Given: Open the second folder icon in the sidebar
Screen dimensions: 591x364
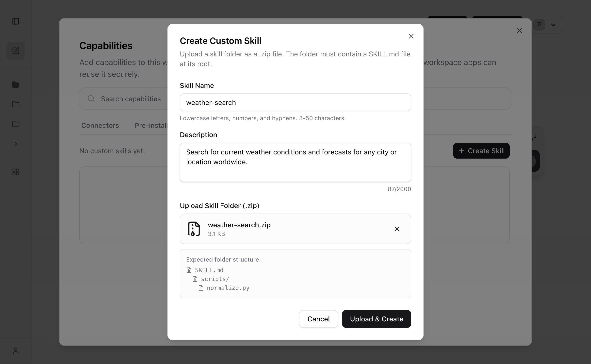Looking at the screenshot, I should click(x=16, y=104).
